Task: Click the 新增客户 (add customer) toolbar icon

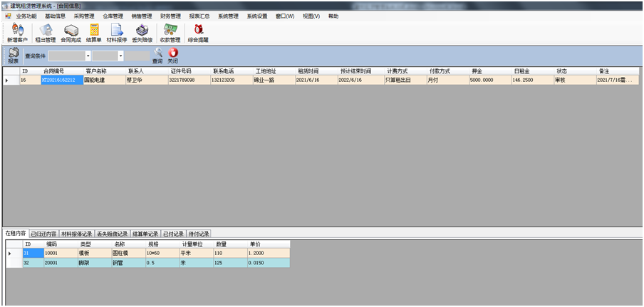Action: [17, 32]
